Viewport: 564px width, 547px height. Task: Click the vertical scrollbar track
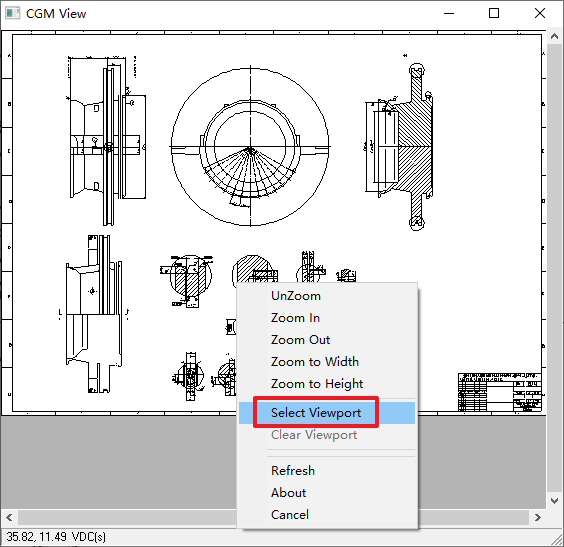[554, 268]
